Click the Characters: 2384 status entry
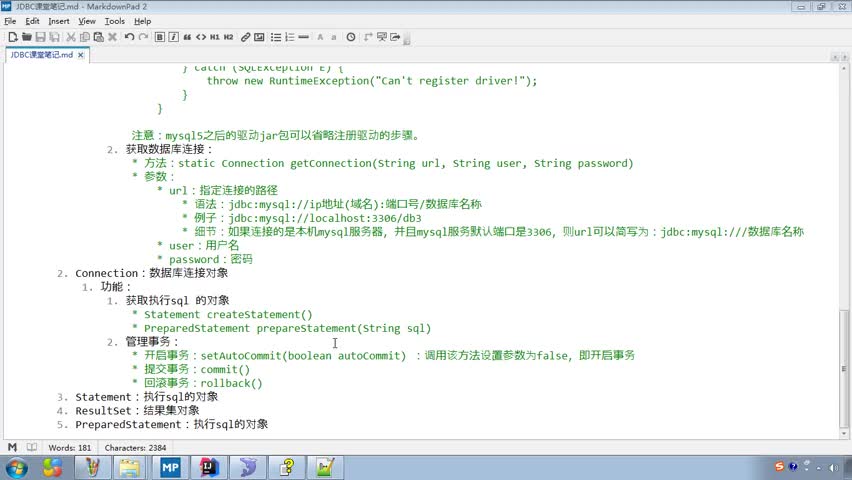 pos(135,448)
